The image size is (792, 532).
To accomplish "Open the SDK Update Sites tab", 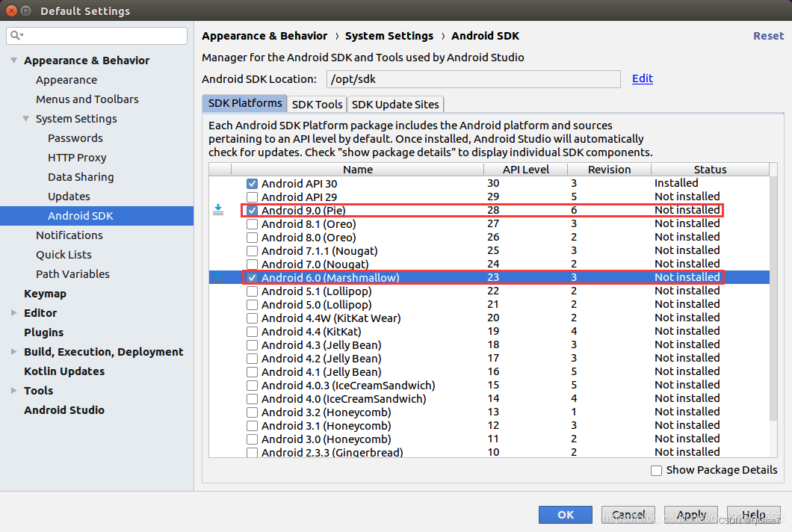I will point(395,104).
